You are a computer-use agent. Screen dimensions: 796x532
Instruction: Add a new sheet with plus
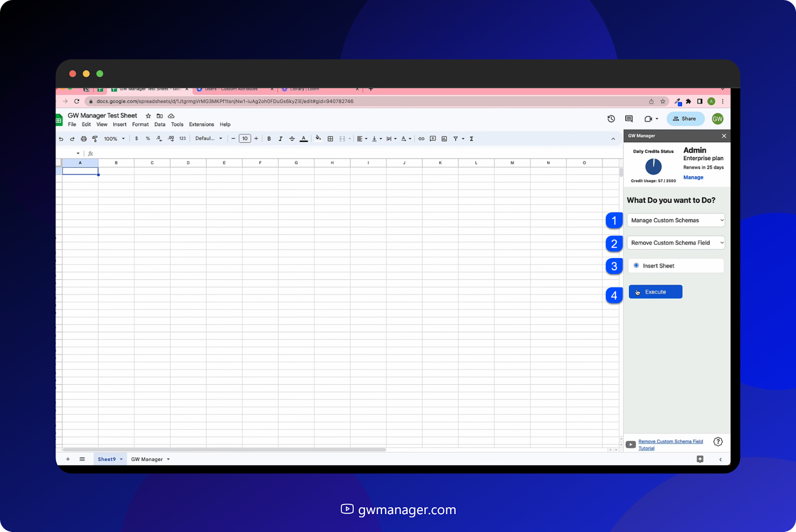coord(68,459)
